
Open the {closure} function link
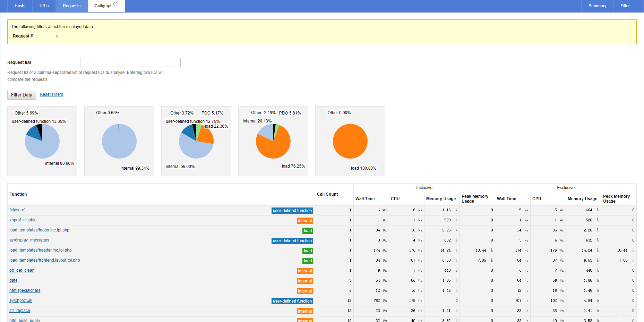point(17,210)
